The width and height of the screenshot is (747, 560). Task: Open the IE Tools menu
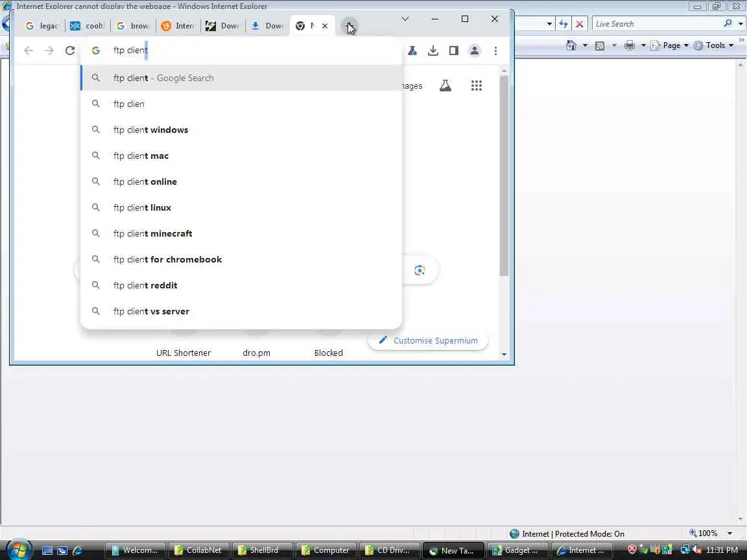coord(714,46)
